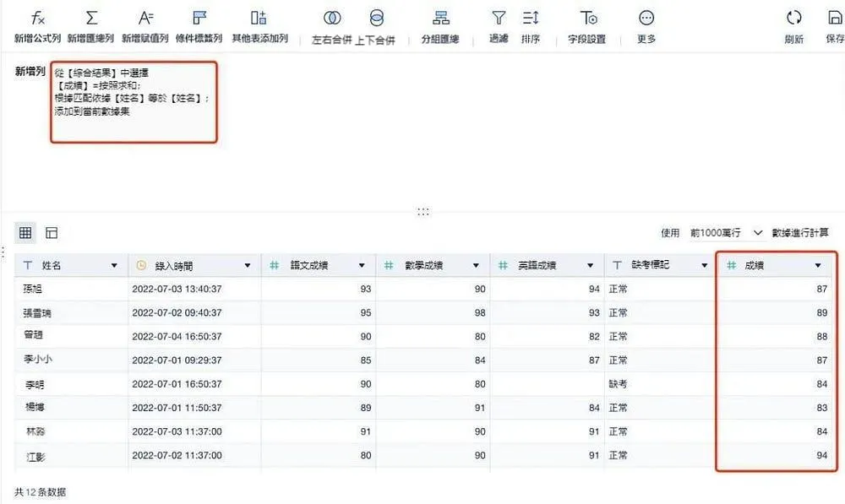Click the text type icon of 姓名 column
This screenshot has height=504, width=845.
(28, 265)
